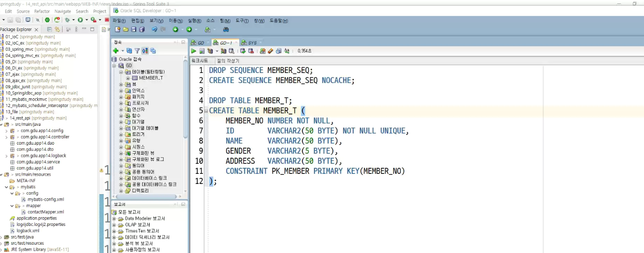Click the Filter funnel icon in connections panel
Viewport: 644px width, 253px height.
[137, 51]
